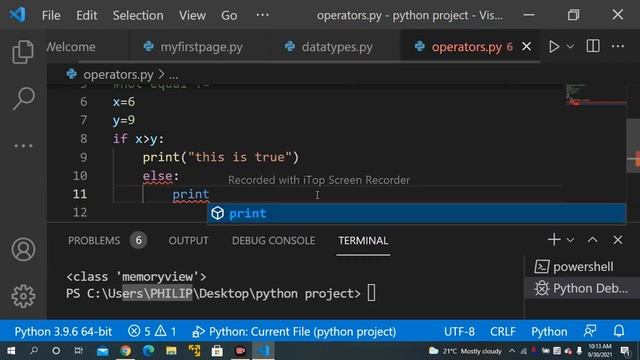This screenshot has width=640, height=360.
Task: Click the feedback icon in status bar
Action: pos(590,331)
